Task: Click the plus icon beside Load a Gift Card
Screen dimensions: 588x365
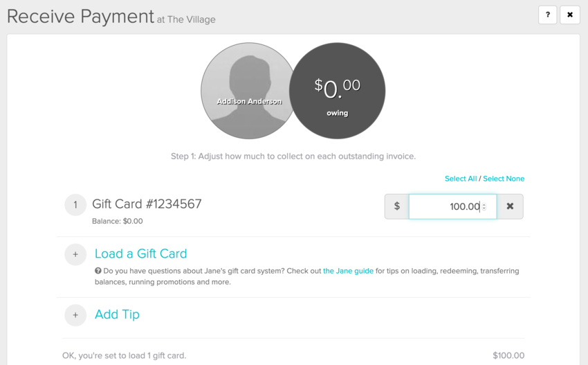Action: click(x=75, y=254)
